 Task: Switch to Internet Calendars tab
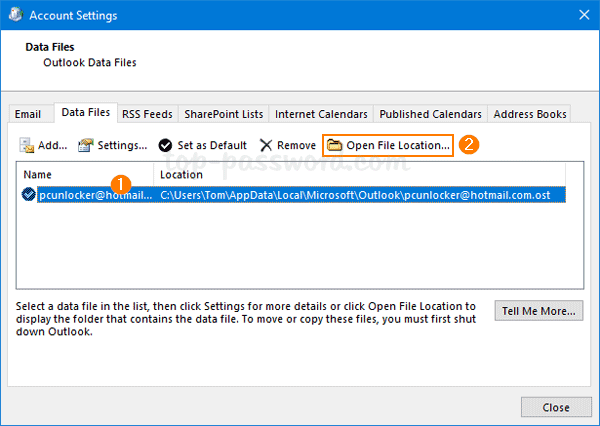pyautogui.click(x=321, y=114)
